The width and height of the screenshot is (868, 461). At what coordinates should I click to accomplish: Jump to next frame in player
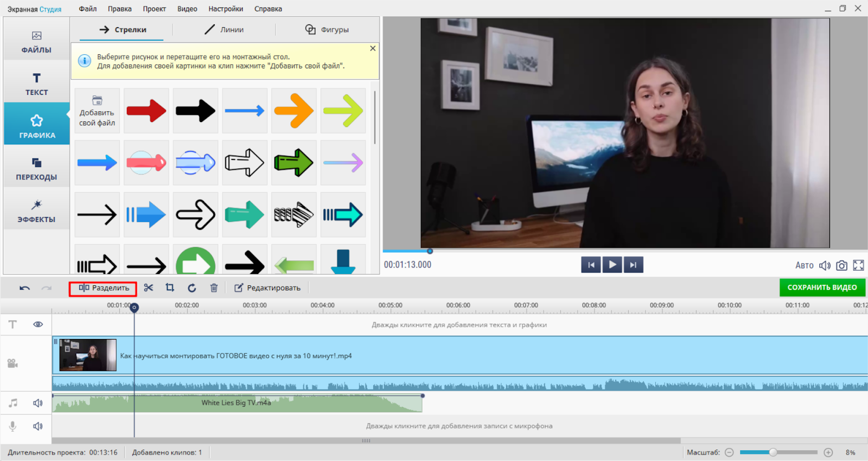tap(633, 265)
